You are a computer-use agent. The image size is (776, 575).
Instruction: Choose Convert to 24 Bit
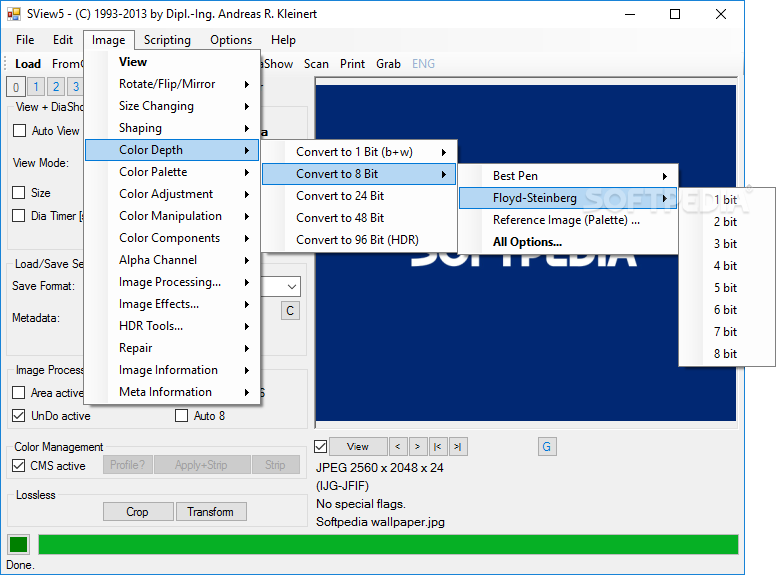[359, 196]
